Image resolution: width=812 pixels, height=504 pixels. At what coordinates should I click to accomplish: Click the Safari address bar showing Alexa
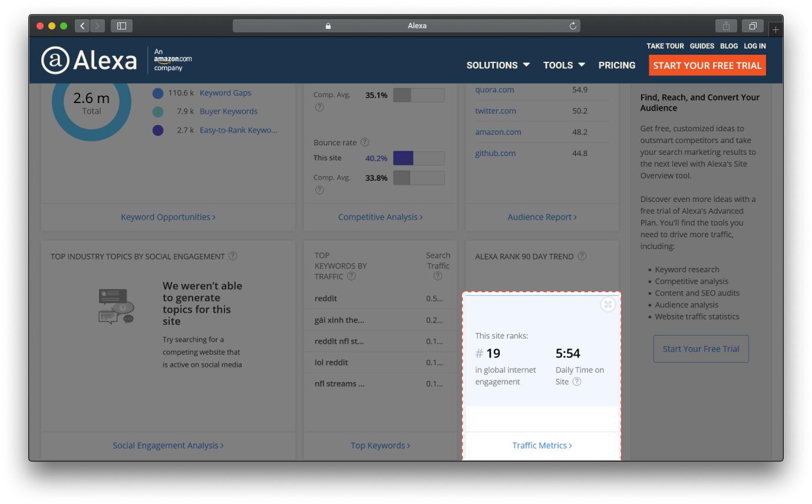pos(407,26)
